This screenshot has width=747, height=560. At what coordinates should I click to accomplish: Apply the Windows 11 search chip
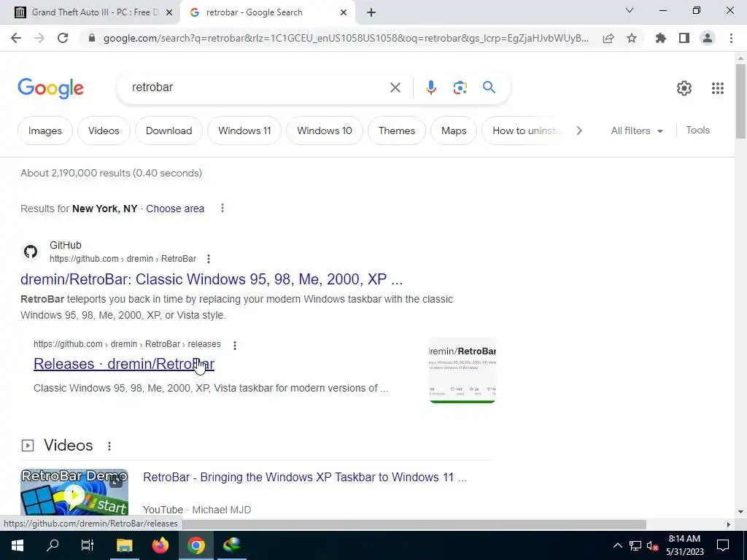coord(244,131)
